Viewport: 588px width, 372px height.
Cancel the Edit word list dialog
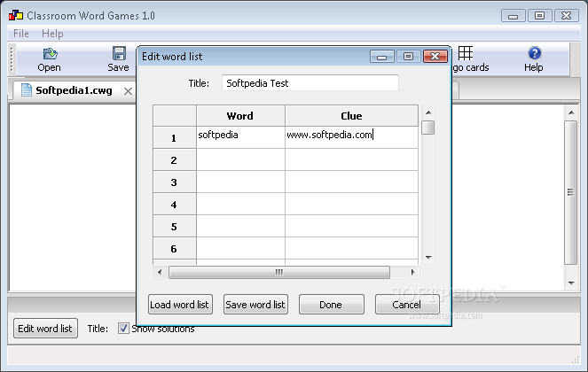pos(407,304)
